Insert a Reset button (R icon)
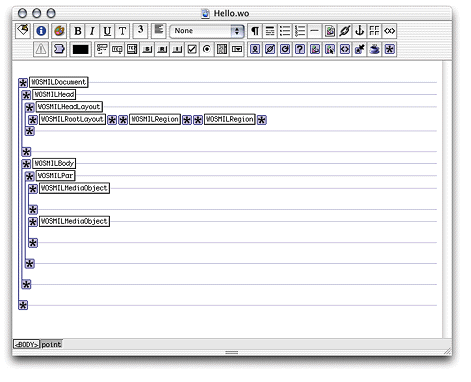 pyautogui.click(x=162, y=49)
